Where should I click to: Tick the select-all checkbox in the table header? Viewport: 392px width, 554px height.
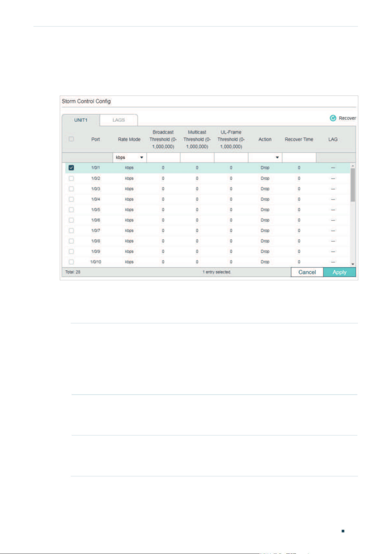[x=71, y=139]
